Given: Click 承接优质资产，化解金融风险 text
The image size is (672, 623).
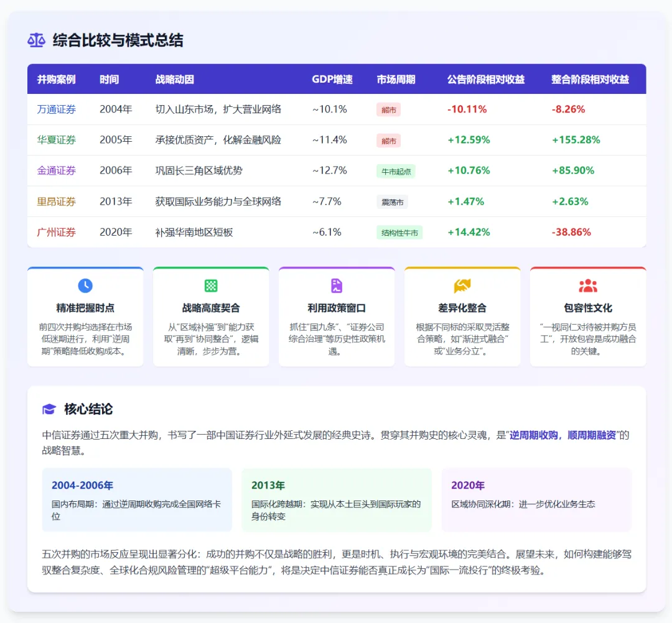Looking at the screenshot, I should coord(218,140).
